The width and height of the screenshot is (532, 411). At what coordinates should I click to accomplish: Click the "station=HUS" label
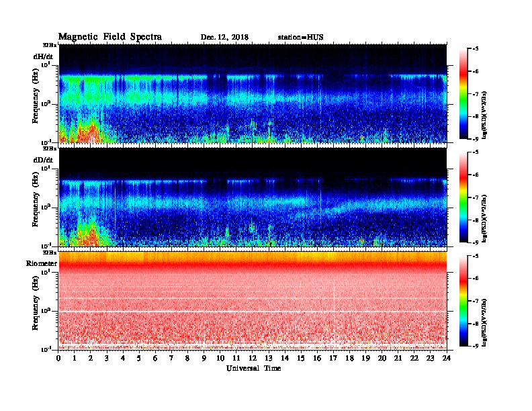(301, 38)
